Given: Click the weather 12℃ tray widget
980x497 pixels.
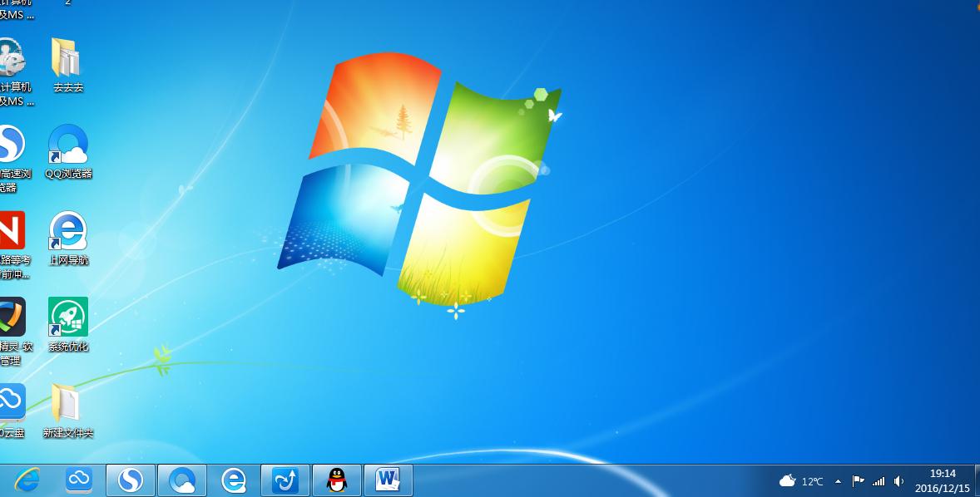Looking at the screenshot, I should click(x=801, y=481).
